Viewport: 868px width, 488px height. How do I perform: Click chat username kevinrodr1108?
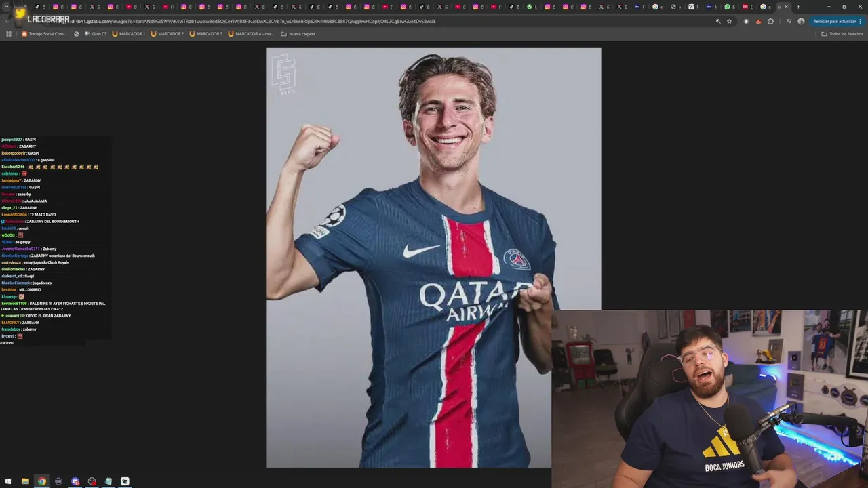[14, 303]
